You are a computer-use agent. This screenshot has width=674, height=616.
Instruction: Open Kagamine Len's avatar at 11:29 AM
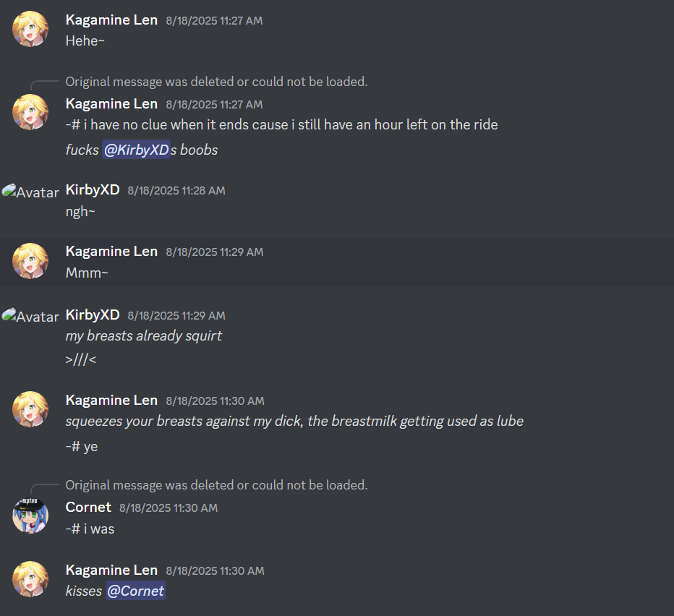pos(30,260)
